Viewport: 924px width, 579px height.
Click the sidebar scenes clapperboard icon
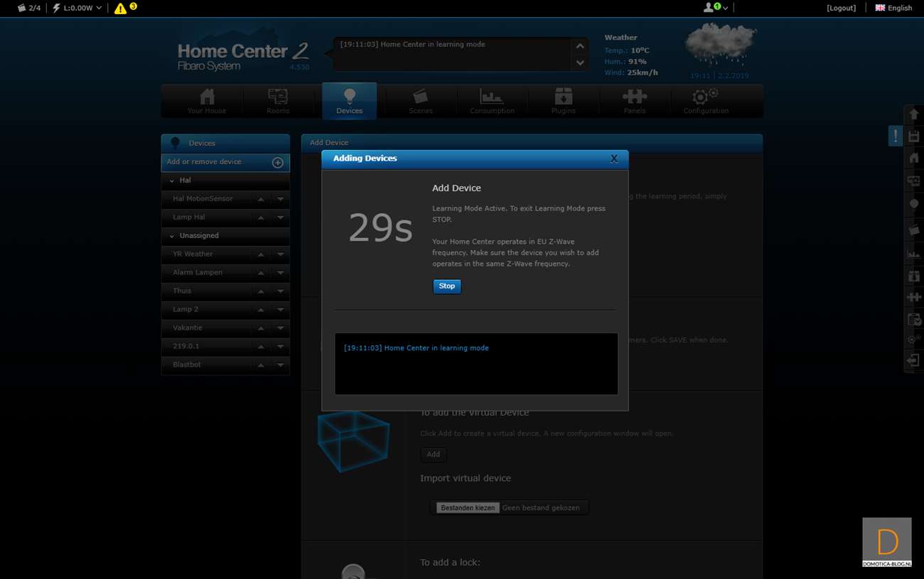click(x=914, y=229)
